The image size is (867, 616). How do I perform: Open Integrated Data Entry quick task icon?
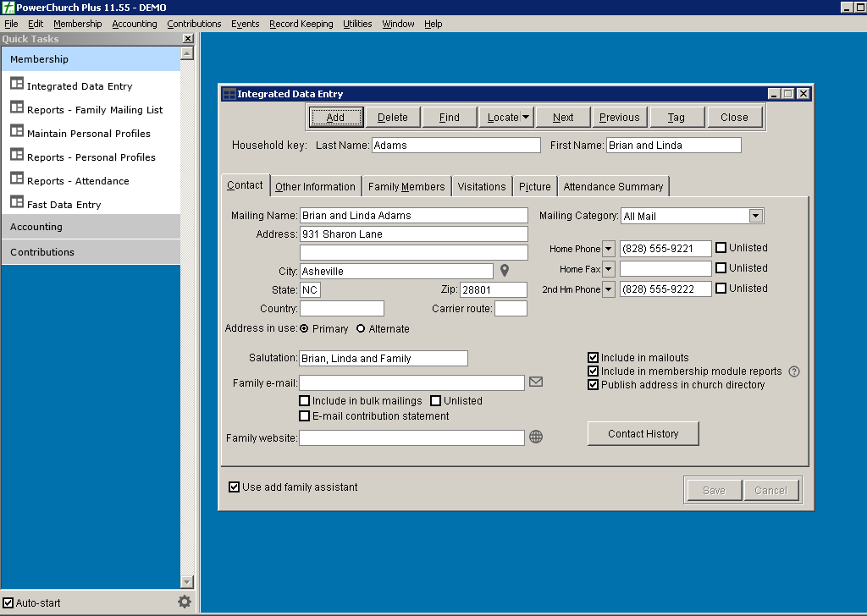click(17, 84)
